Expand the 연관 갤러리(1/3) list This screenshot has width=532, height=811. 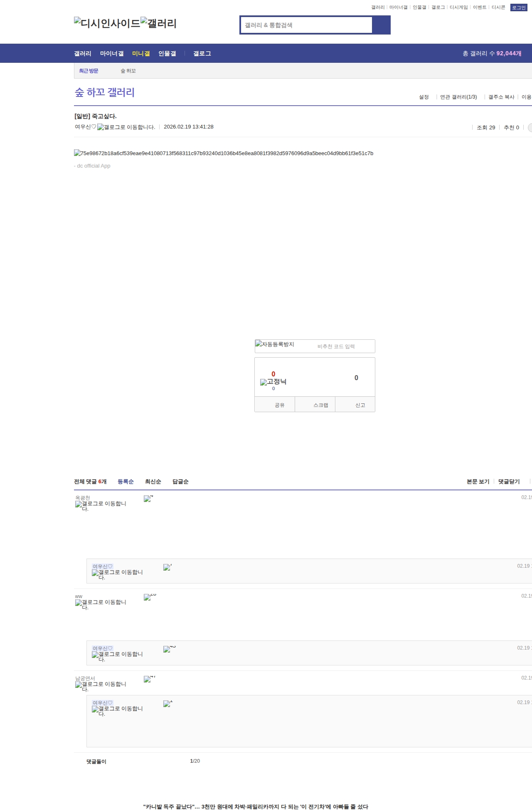click(x=458, y=97)
